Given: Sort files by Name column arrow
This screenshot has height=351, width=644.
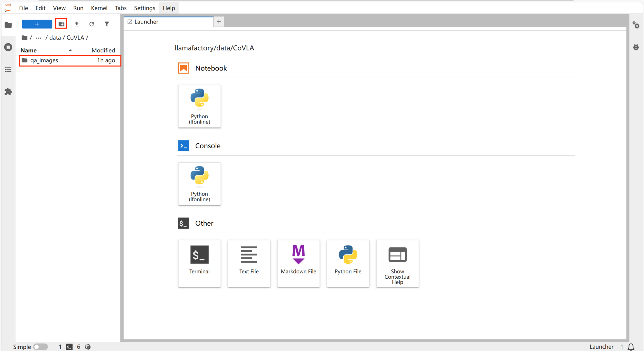Looking at the screenshot, I should point(70,50).
